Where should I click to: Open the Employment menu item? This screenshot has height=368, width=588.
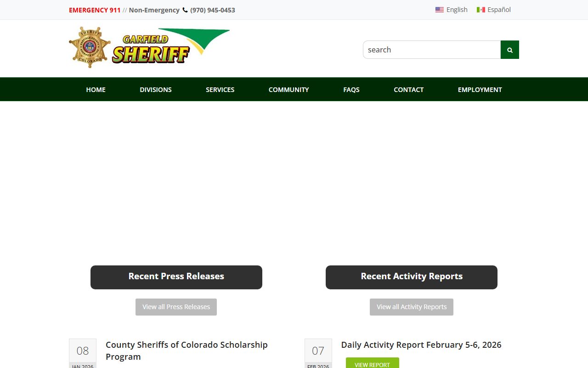coord(480,90)
